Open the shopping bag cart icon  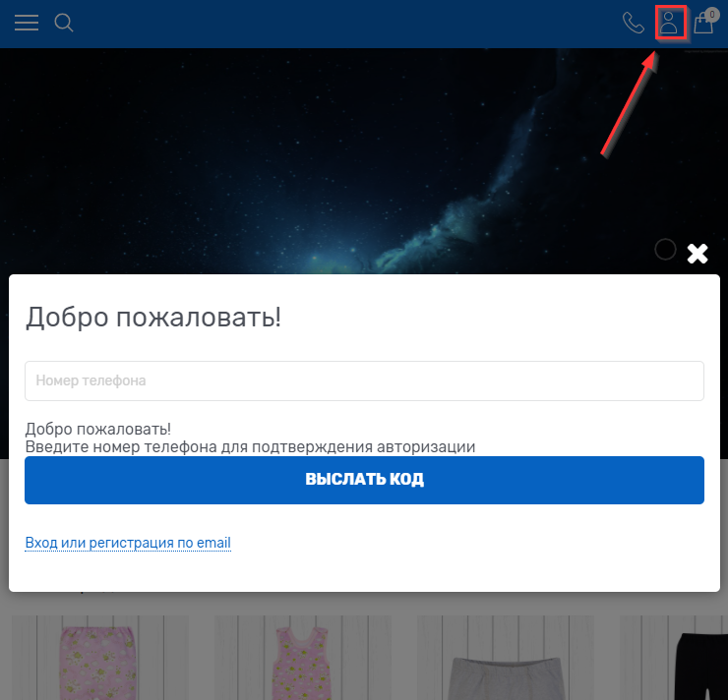pyautogui.click(x=703, y=24)
